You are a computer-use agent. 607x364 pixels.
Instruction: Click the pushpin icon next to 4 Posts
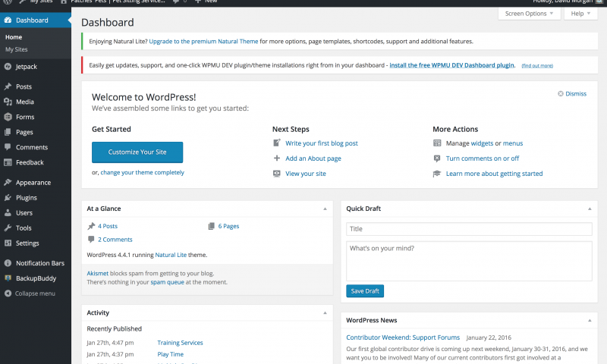(x=91, y=226)
